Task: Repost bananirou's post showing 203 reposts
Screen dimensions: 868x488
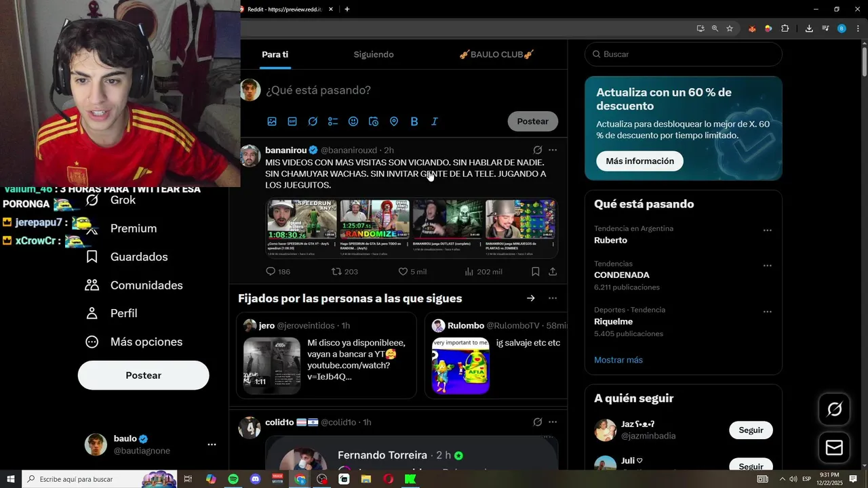Action: coord(344,272)
